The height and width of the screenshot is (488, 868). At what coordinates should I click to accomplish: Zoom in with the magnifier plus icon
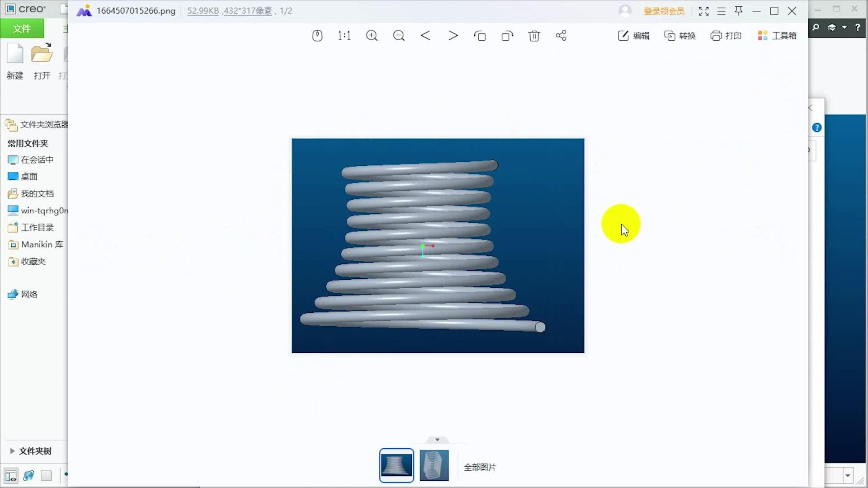(372, 36)
